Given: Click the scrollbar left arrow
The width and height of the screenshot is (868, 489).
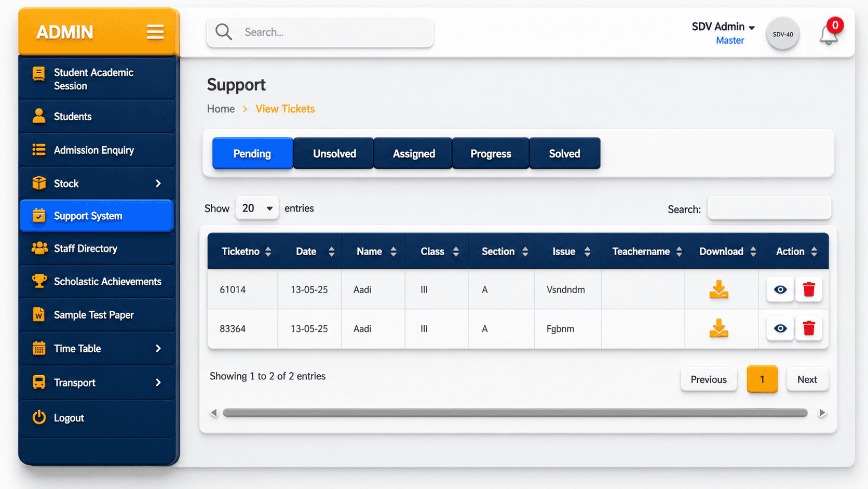Looking at the screenshot, I should [214, 413].
